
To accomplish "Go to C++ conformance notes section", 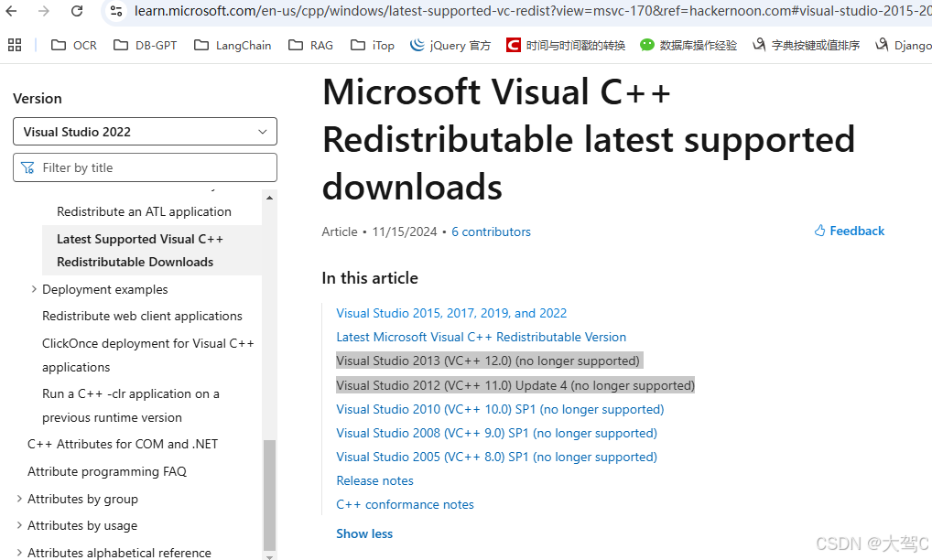I will coord(405,504).
